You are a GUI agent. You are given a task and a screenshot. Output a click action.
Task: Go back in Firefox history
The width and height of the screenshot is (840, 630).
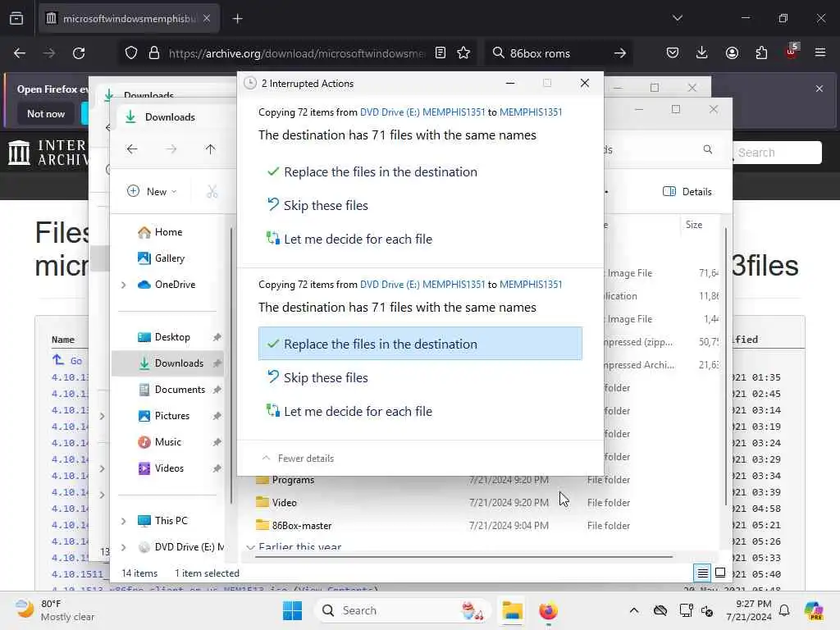coord(20,53)
